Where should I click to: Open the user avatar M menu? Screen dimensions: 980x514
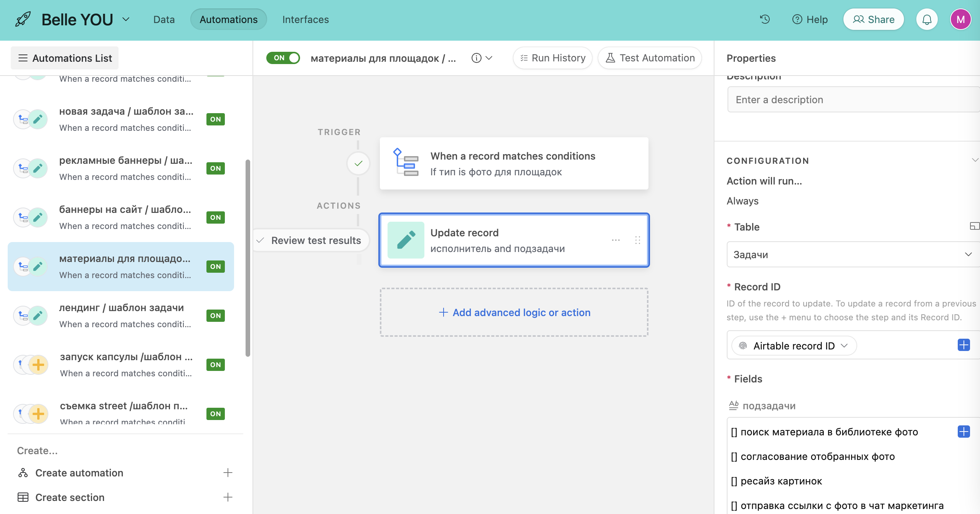960,19
